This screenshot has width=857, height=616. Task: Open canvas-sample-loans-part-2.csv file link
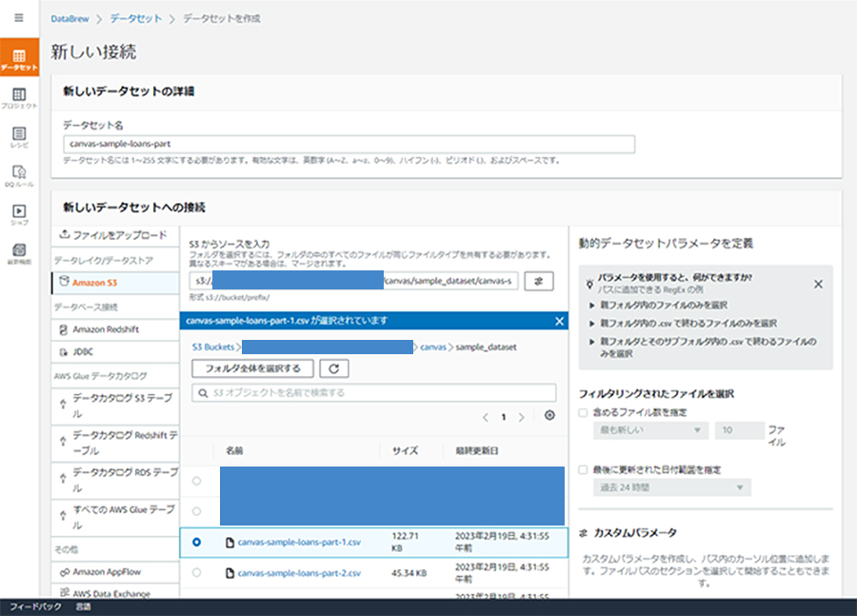pyautogui.click(x=299, y=573)
